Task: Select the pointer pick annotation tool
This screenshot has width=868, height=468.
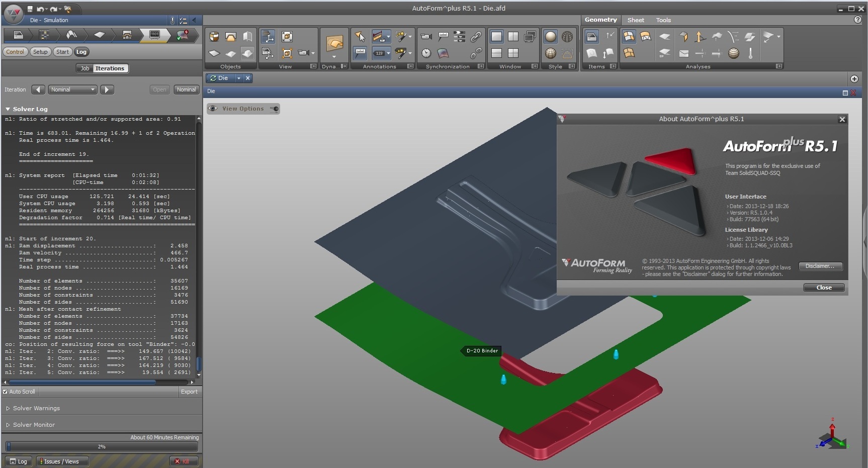Action: click(x=360, y=36)
